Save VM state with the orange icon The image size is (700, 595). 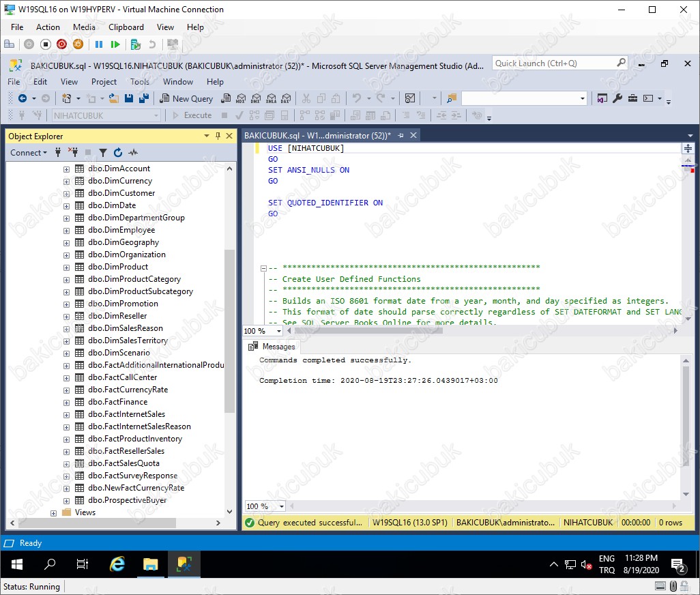(78, 44)
